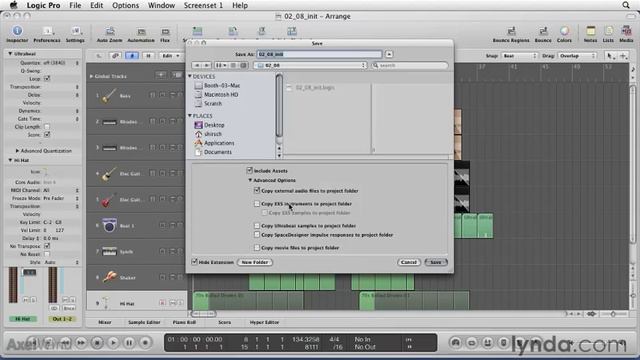Click the record transport button
Viewport: 640px width, 360px height.
145,342
